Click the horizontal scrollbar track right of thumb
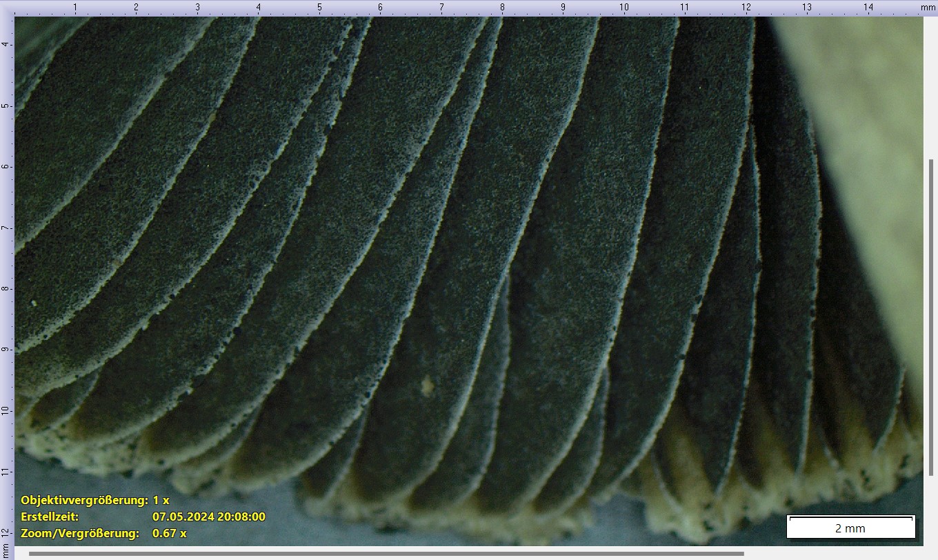The image size is (938, 560). (828, 553)
